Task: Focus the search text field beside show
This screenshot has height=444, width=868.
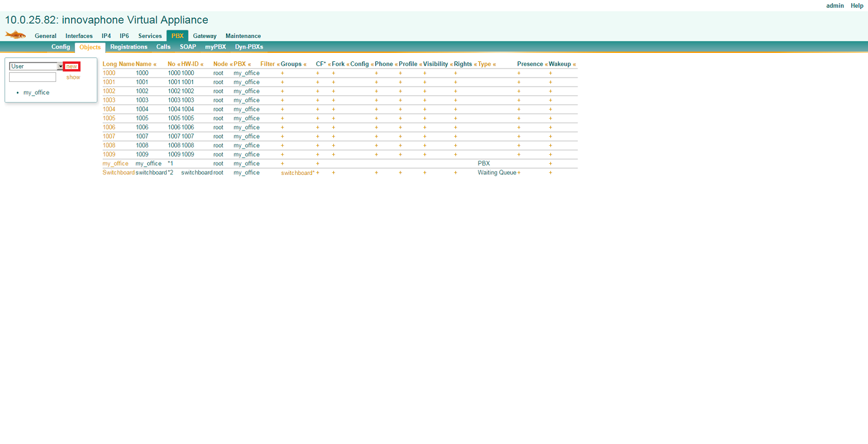Action: [32, 77]
